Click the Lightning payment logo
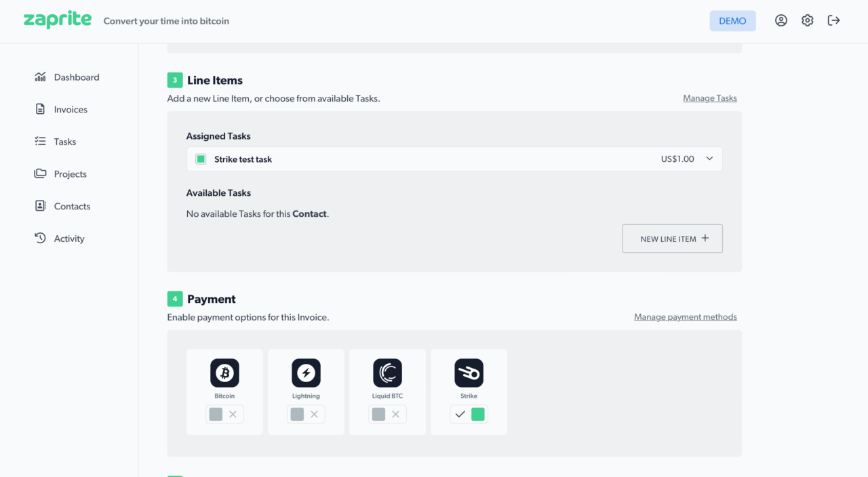This screenshot has height=477, width=868. point(306,373)
